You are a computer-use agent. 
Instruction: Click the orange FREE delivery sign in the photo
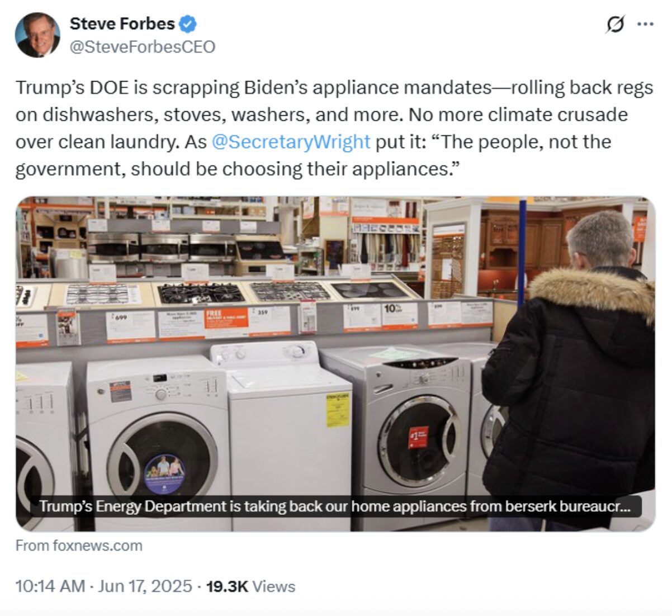point(226,323)
